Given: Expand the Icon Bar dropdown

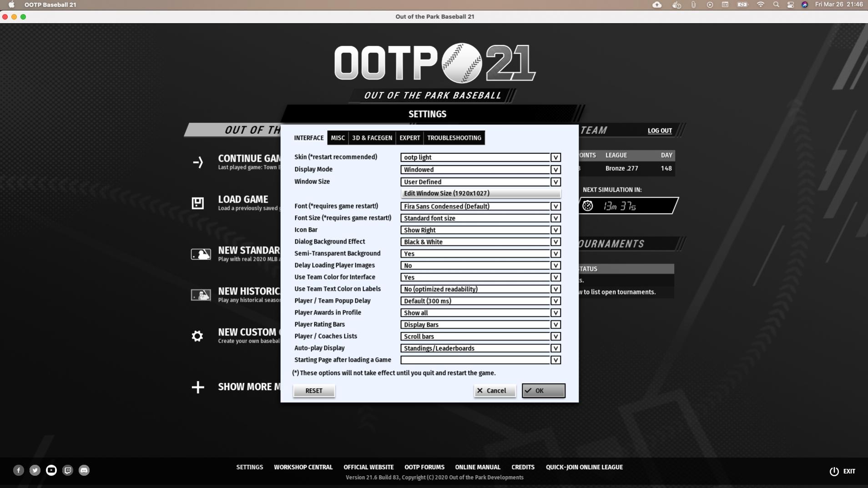Looking at the screenshot, I should point(555,230).
